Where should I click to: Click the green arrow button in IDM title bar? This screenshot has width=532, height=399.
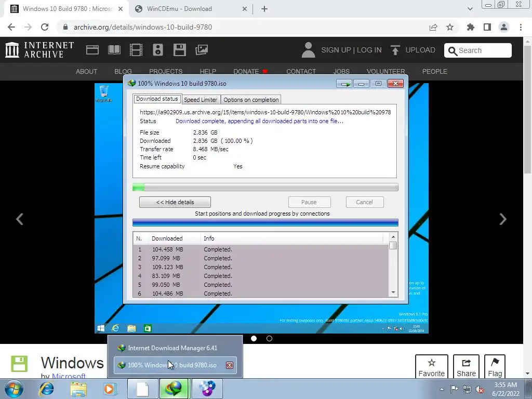344,84
